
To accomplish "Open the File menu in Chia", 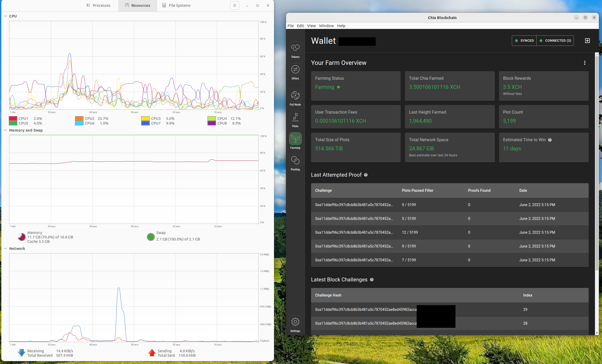I will [290, 26].
